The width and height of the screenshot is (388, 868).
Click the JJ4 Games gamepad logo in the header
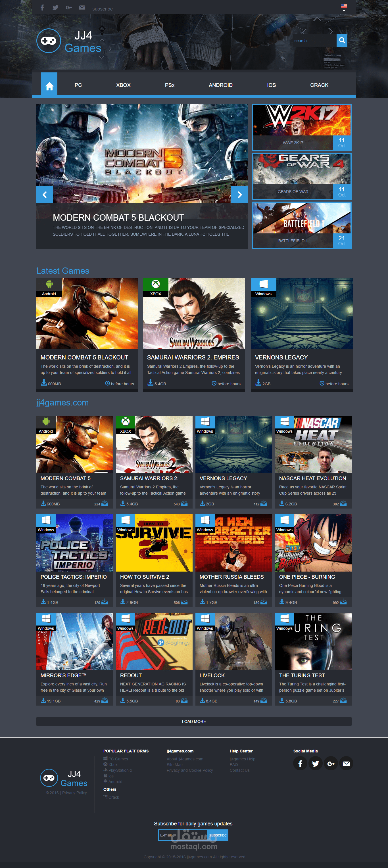pyautogui.click(x=49, y=41)
